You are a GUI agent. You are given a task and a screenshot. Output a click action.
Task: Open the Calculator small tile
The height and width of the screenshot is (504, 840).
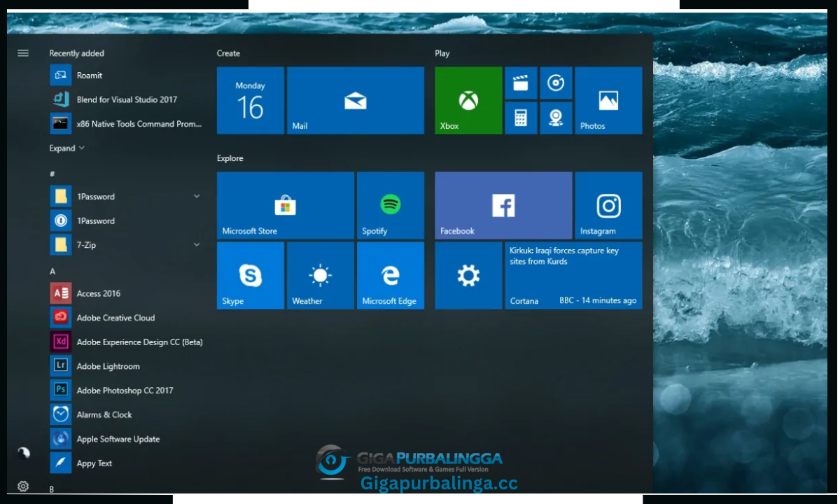pos(521,118)
